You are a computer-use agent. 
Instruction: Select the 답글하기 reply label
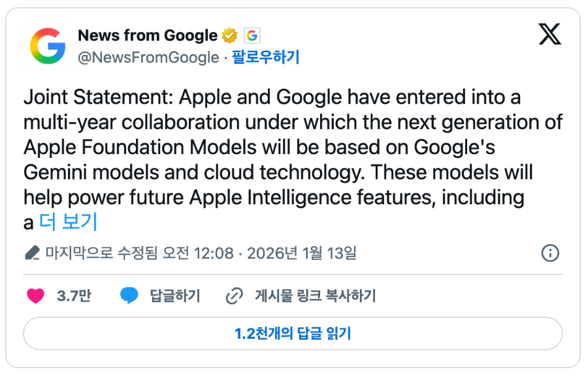pyautogui.click(x=175, y=296)
